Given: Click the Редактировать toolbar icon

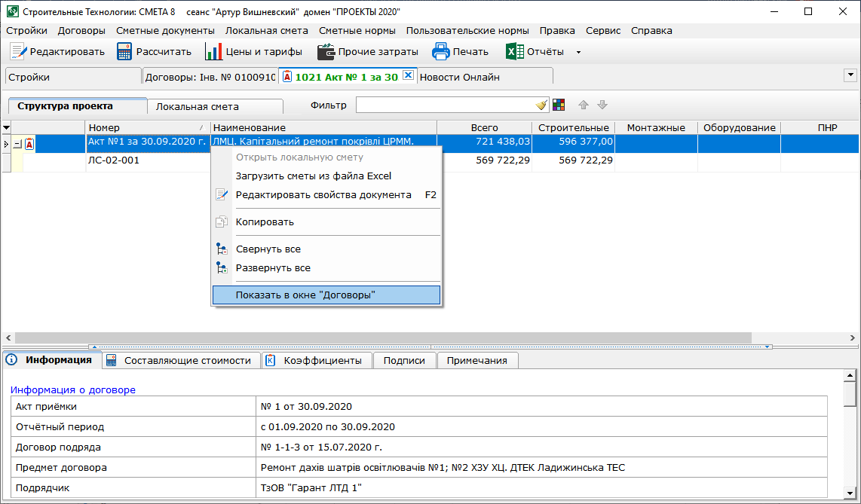Looking at the screenshot, I should click(18, 52).
